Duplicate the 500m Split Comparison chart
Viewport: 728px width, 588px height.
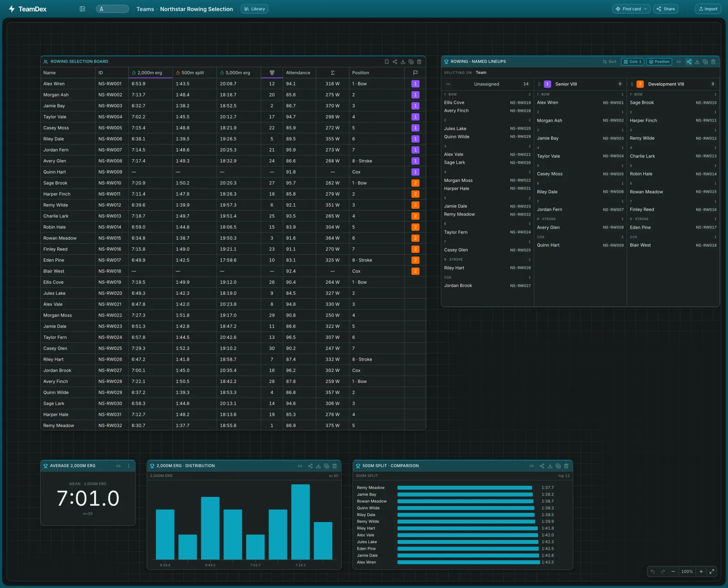click(558, 466)
